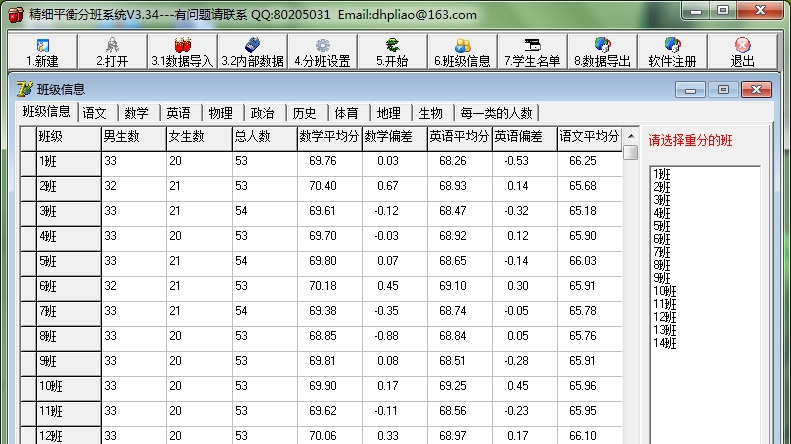Screen dimensions: 791x444
Task: Select the 11班 row header in table
Action: click(69, 414)
